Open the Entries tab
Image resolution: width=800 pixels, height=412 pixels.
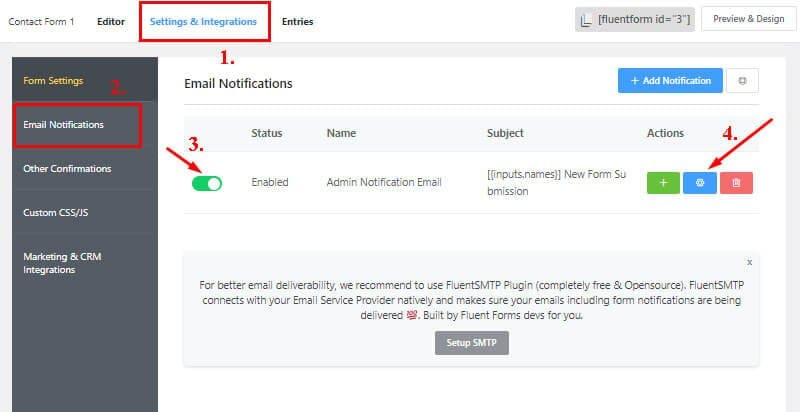point(297,21)
